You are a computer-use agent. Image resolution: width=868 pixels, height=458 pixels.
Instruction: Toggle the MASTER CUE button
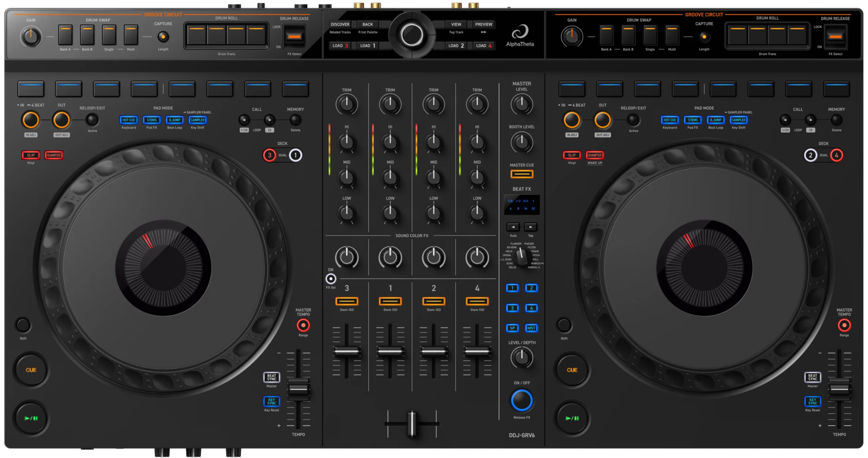click(x=522, y=174)
